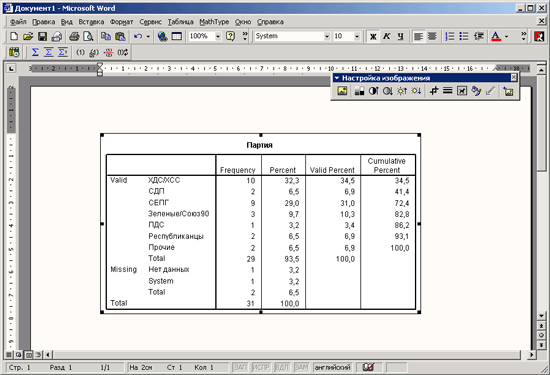Click the Республиканцы row label

point(176,236)
